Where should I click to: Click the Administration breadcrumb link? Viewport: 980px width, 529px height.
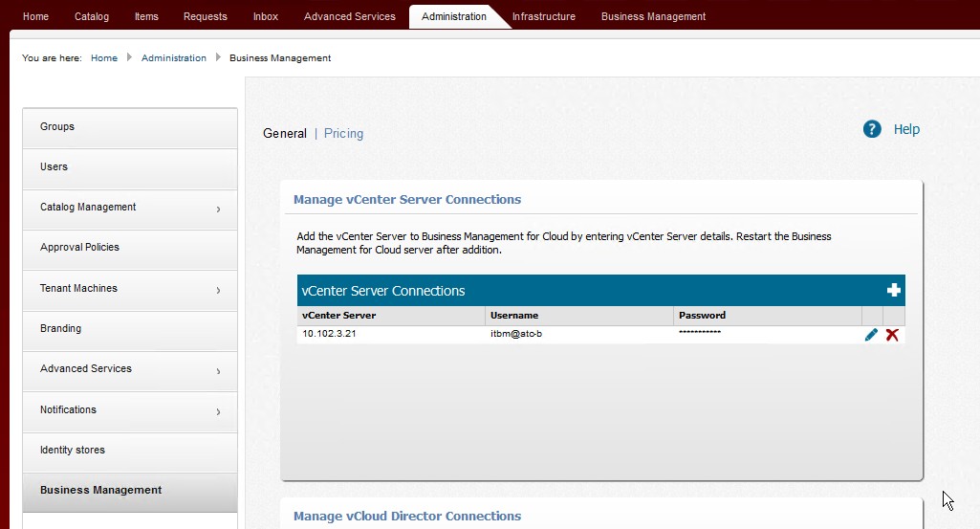click(174, 58)
